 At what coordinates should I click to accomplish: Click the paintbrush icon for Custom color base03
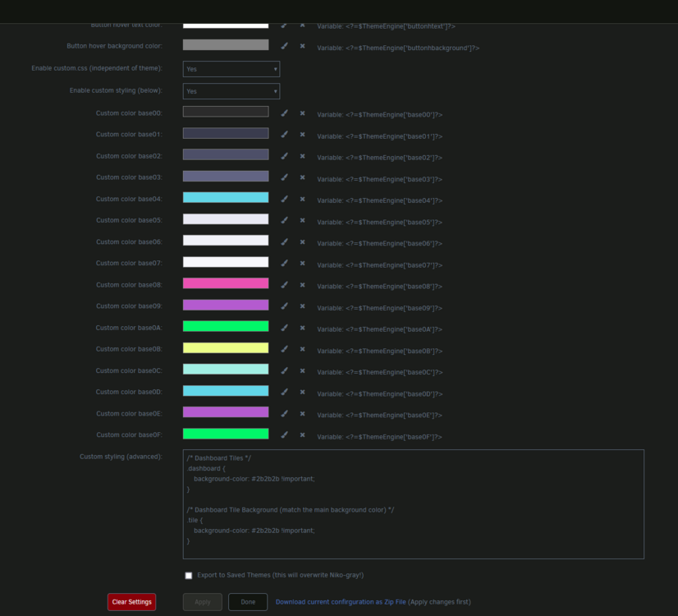[x=284, y=177]
